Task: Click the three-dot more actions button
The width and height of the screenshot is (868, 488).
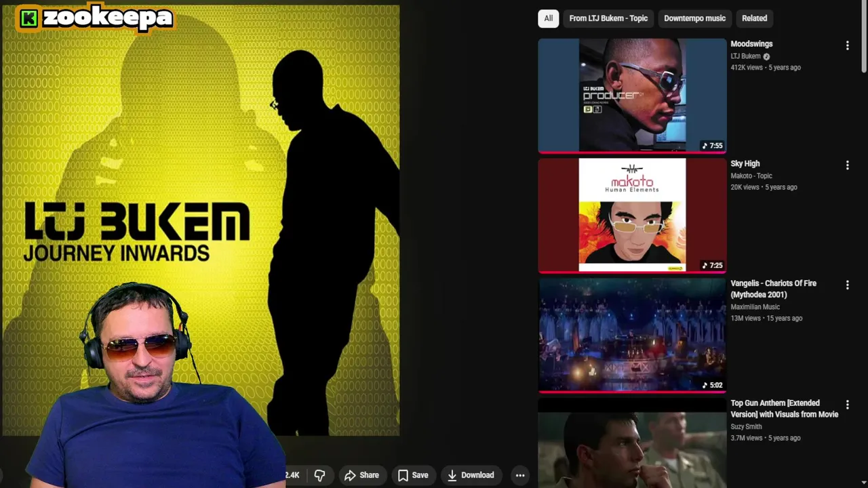Action: pos(520,475)
